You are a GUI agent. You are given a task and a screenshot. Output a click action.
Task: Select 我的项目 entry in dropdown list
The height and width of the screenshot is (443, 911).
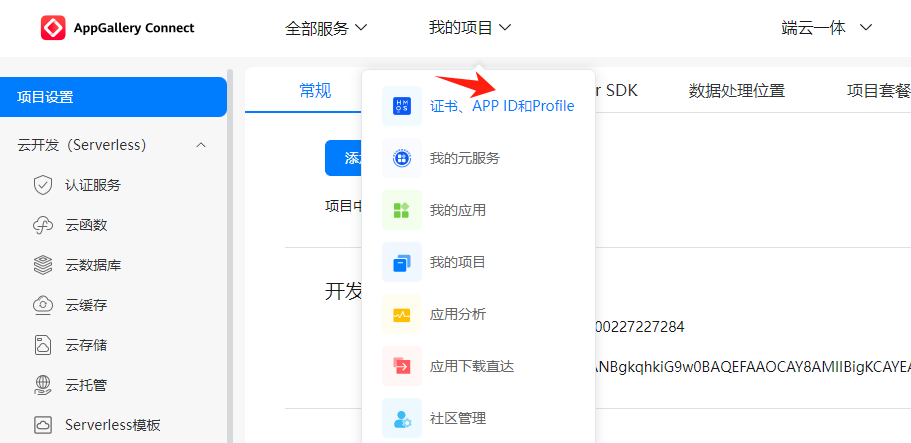(x=458, y=262)
